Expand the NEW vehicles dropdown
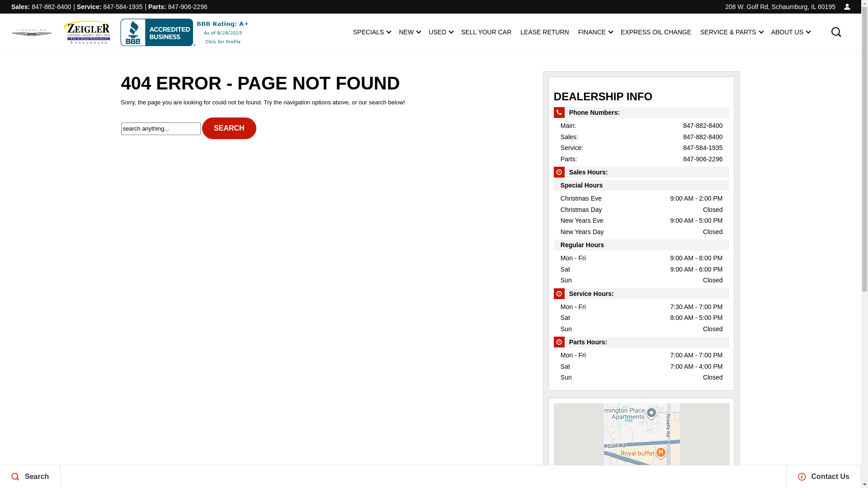Screen dimensions: 868x488 coord(410,32)
